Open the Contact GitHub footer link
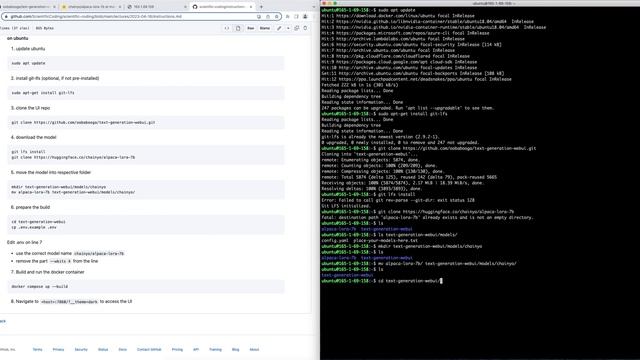This screenshot has width=640, height=360. point(149,349)
